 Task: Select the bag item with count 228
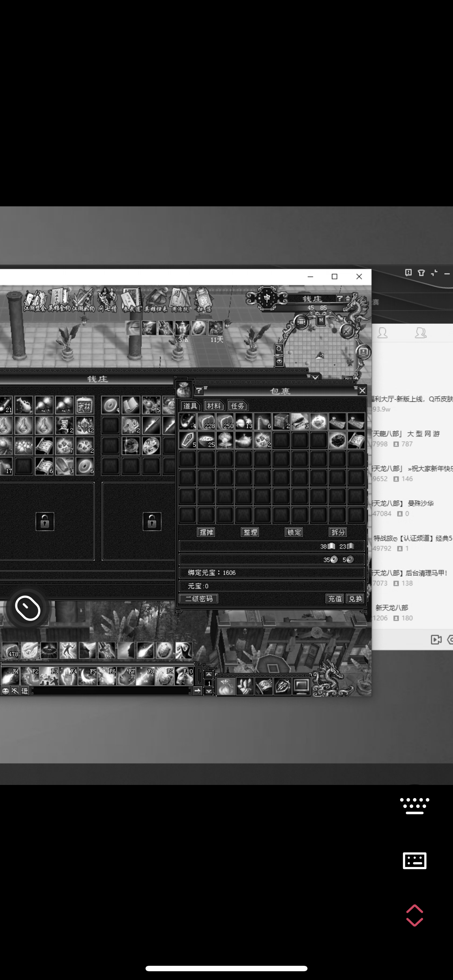point(206,421)
